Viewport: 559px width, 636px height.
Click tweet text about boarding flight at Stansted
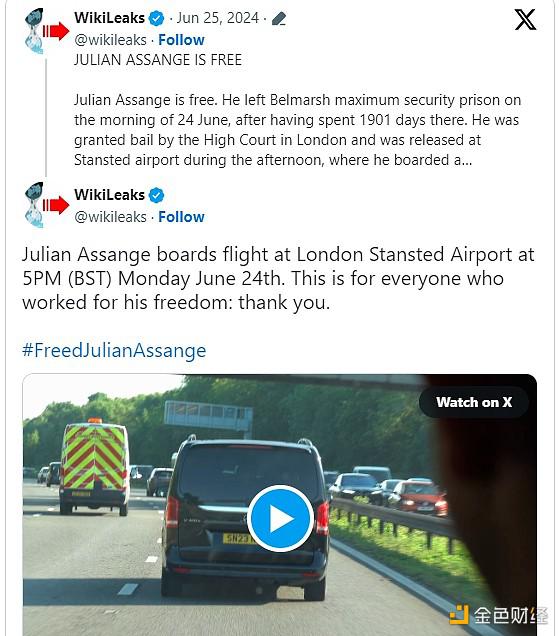pyautogui.click(x=278, y=278)
